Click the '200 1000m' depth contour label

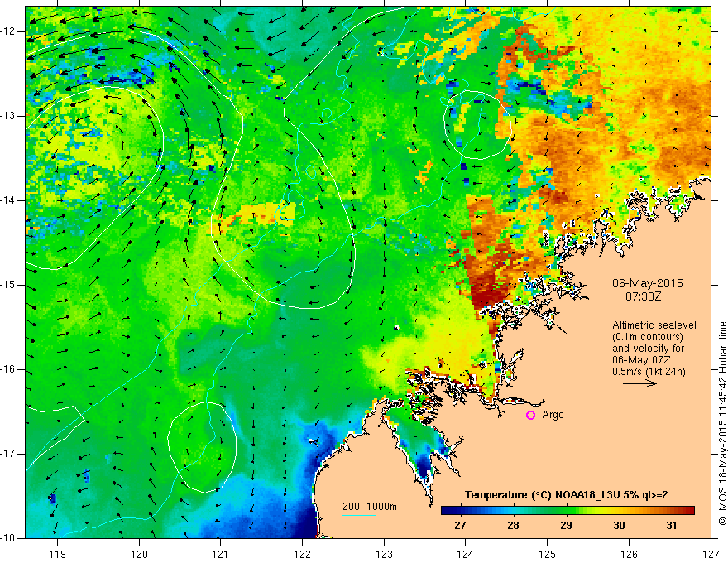coord(370,507)
